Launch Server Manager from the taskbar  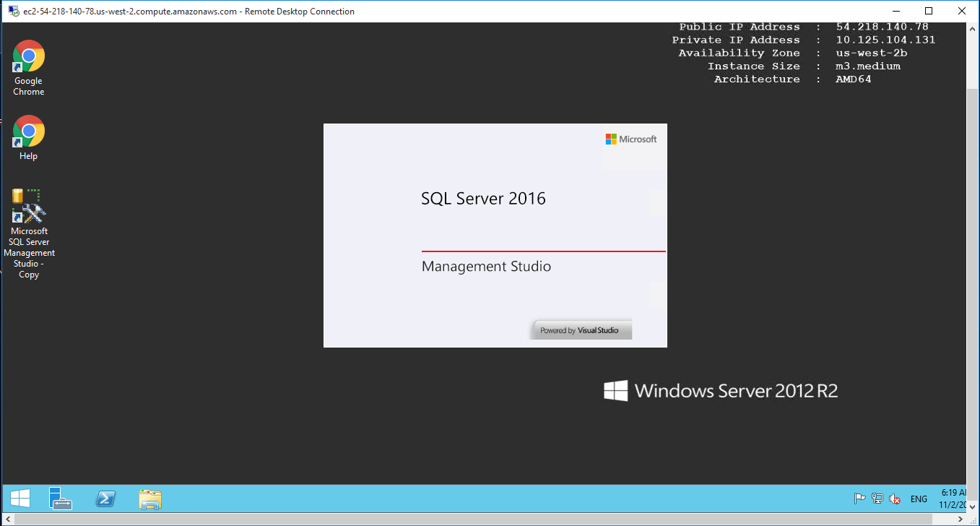pyautogui.click(x=61, y=499)
